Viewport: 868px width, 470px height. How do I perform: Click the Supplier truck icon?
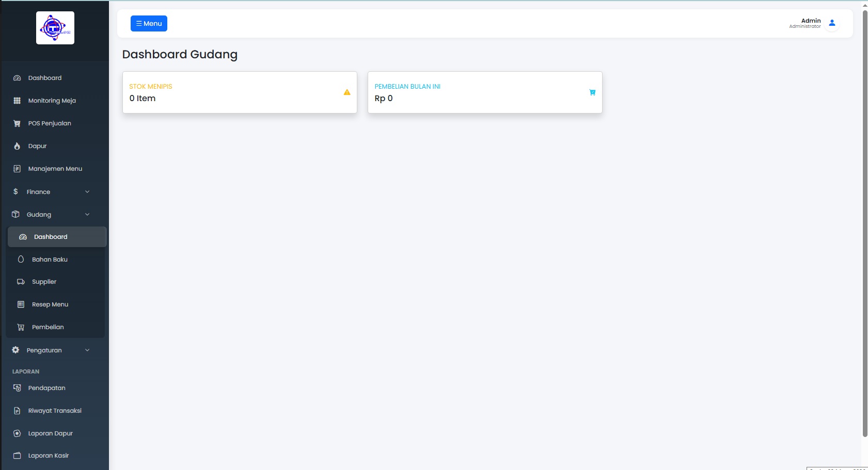click(x=21, y=282)
